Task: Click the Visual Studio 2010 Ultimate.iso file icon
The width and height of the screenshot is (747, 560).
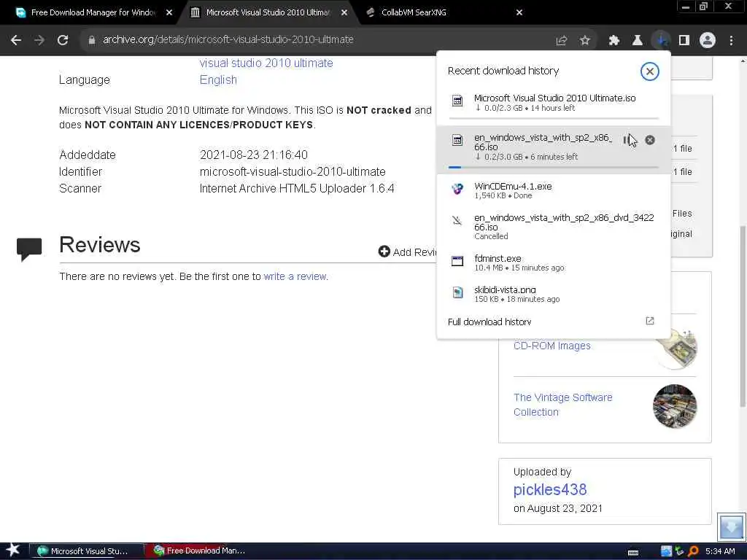Action: click(457, 101)
